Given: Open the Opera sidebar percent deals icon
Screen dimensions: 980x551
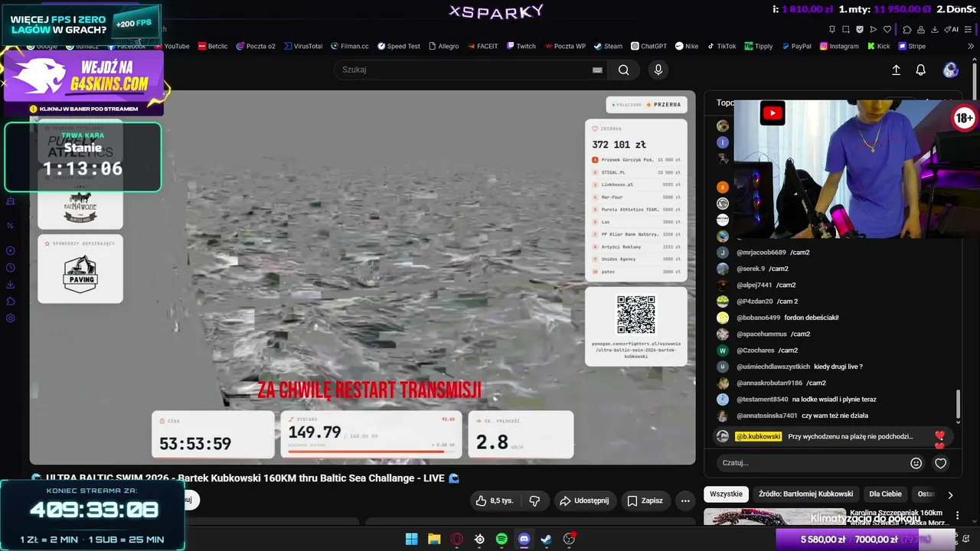Looking at the screenshot, I should 11,225.
